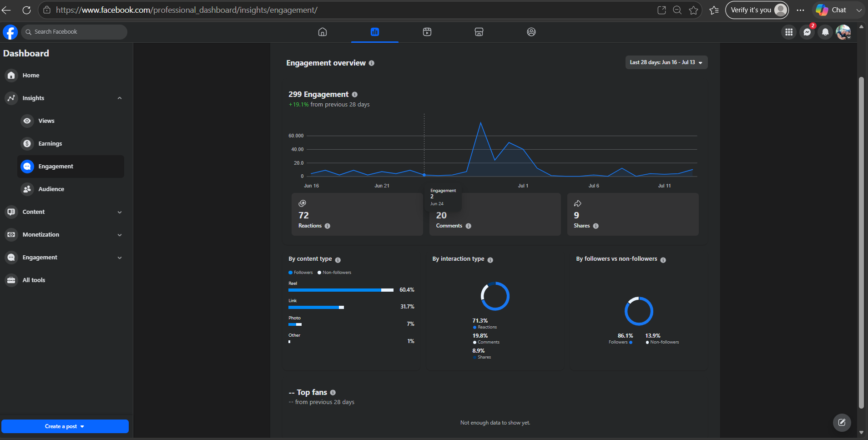Click the info icon next to By content type
Screen dimensions: 868x440
tap(338, 260)
